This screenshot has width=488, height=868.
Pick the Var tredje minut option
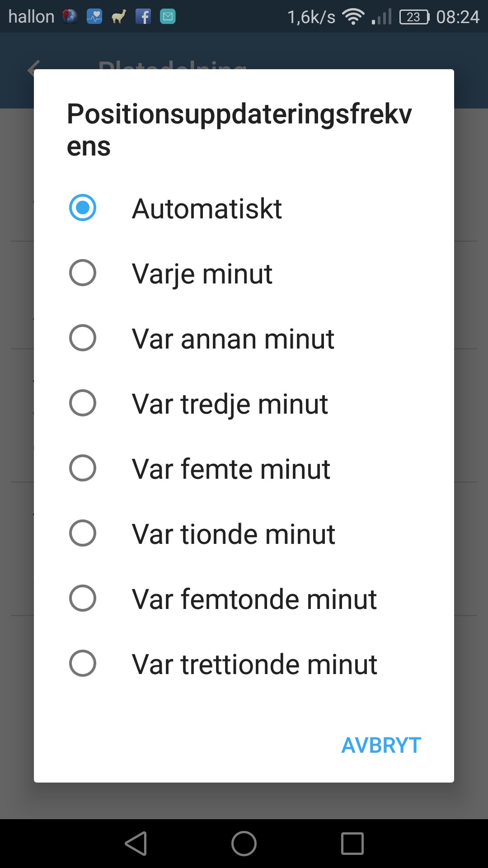[x=83, y=403]
